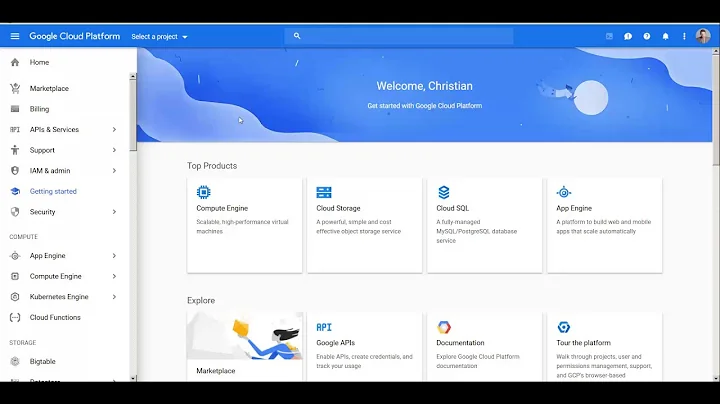Click the APIs & Services API icon
Viewport: 720px width, 404px height.
tap(15, 129)
